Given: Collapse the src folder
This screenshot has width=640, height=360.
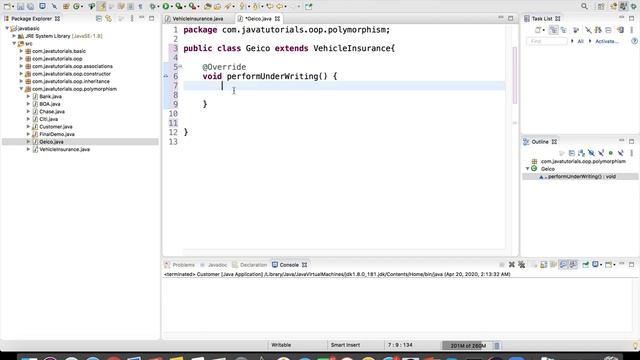Looking at the screenshot, I should point(14,43).
